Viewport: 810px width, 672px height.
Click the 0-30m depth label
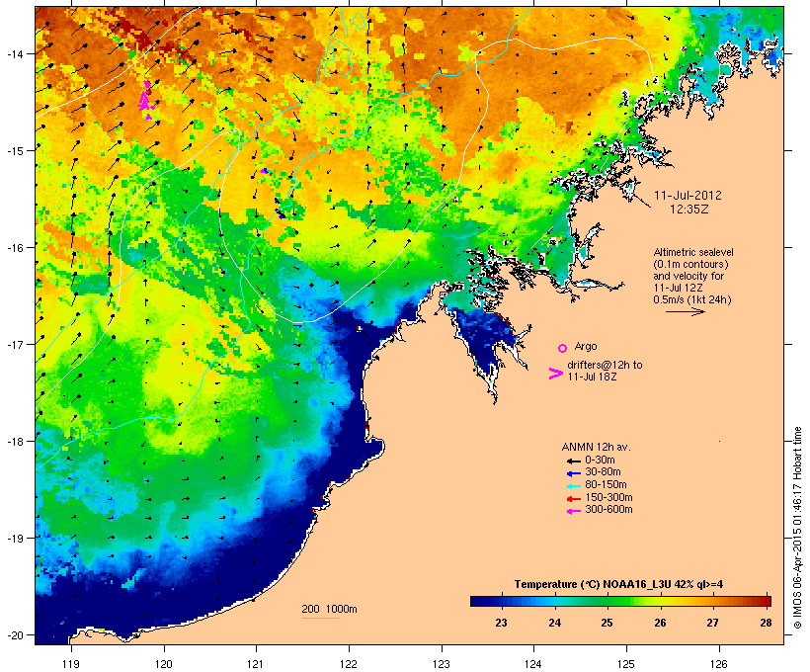coord(600,461)
